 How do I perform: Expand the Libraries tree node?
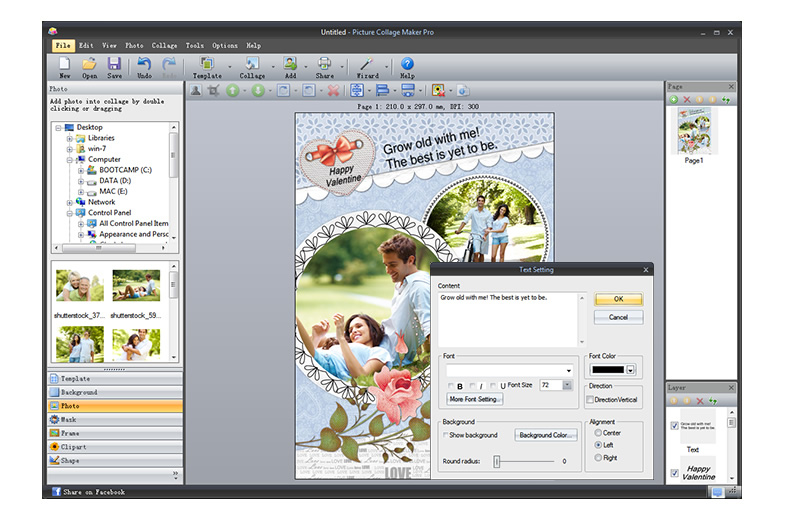(x=70, y=138)
